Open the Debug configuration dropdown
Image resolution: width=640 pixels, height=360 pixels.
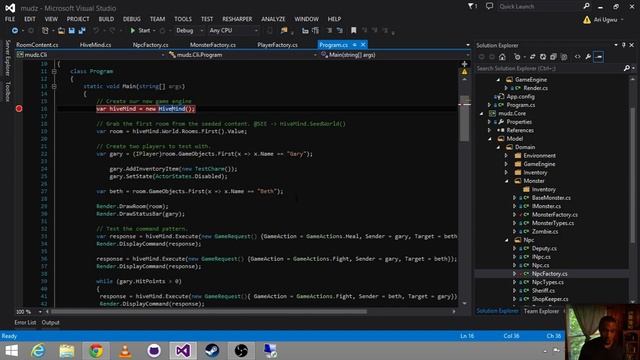tap(189, 31)
